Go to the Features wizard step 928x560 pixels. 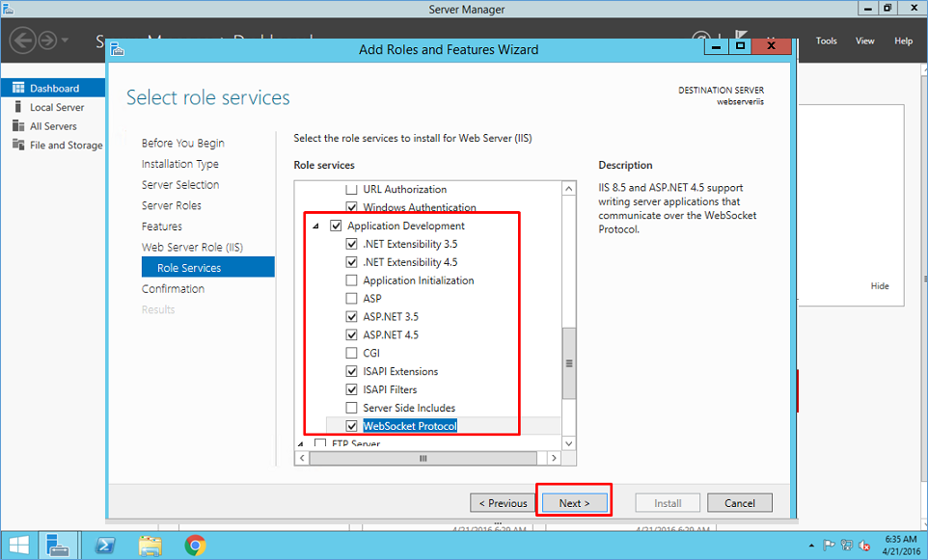pyautogui.click(x=161, y=227)
